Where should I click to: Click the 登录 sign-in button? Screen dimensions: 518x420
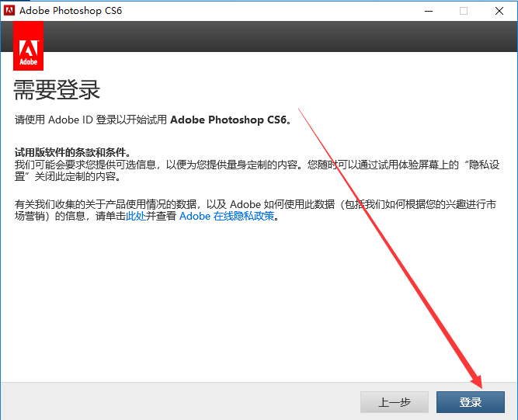click(x=471, y=402)
